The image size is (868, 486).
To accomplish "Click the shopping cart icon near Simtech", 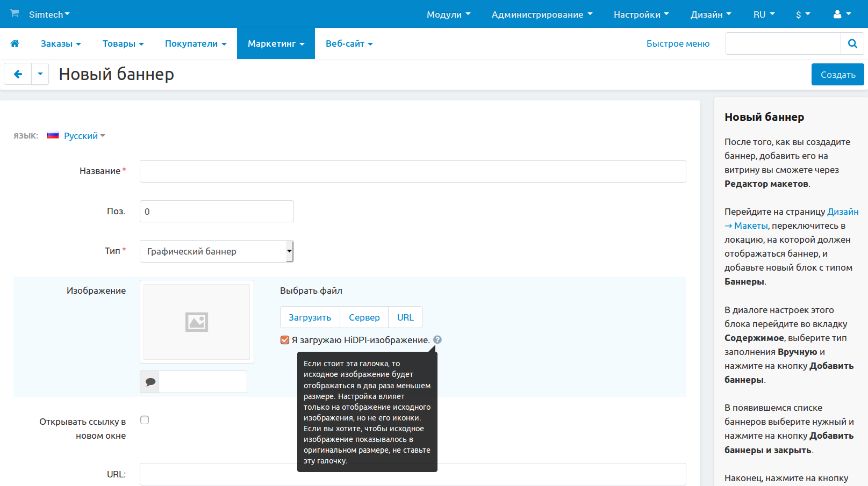I will tap(15, 13).
